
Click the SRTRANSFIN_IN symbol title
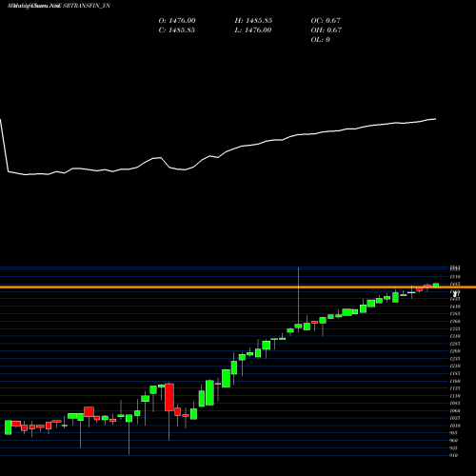click(x=87, y=6)
